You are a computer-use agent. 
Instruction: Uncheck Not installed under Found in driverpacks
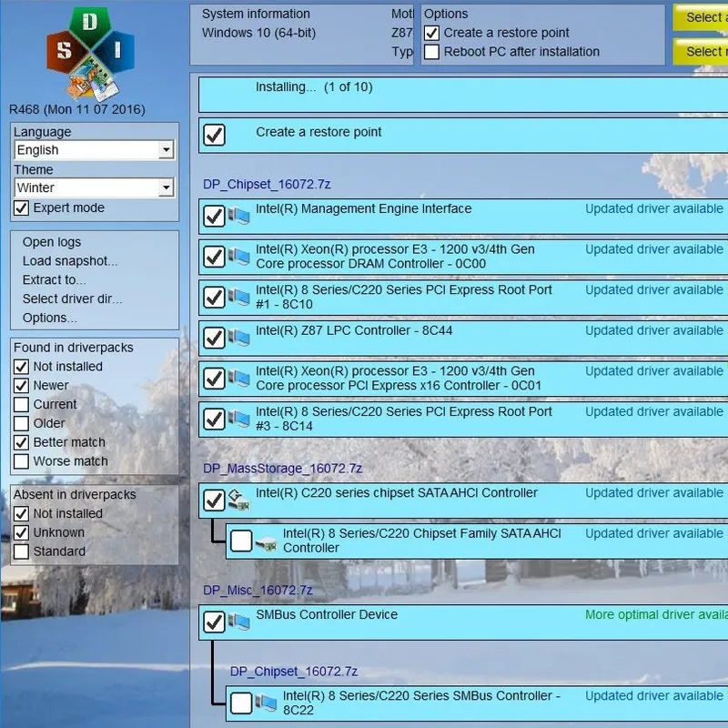tap(21, 367)
